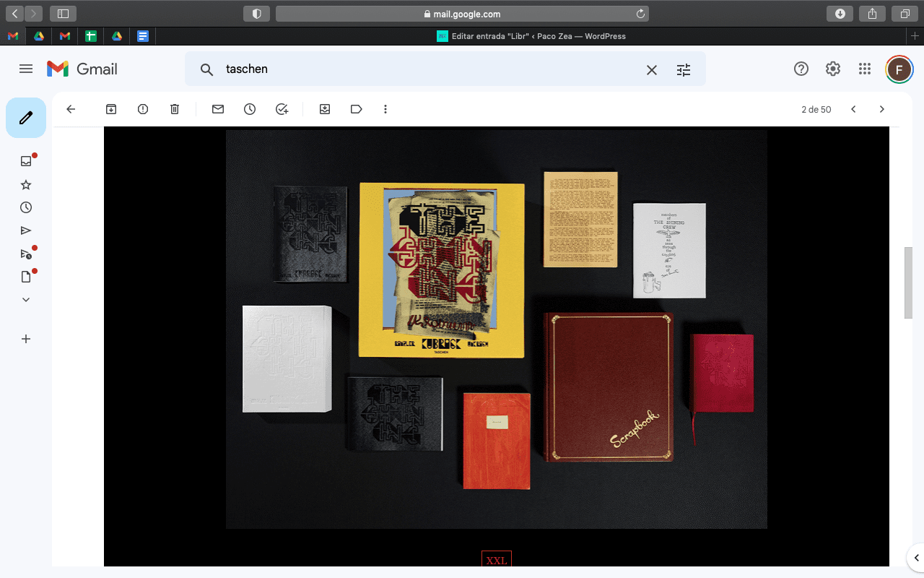Screen dimensions: 924x578
Task: Click the taschen search field
Action: click(430, 69)
